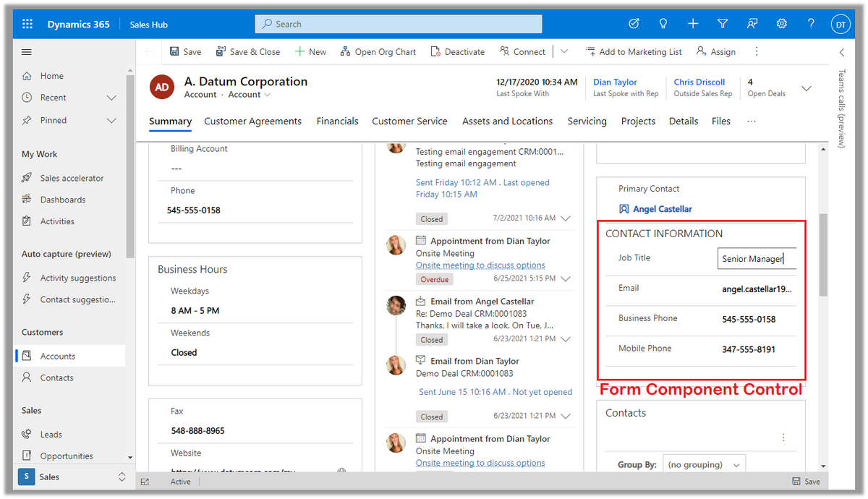Click the plus quick create icon in header
The image size is (868, 499).
[693, 24]
